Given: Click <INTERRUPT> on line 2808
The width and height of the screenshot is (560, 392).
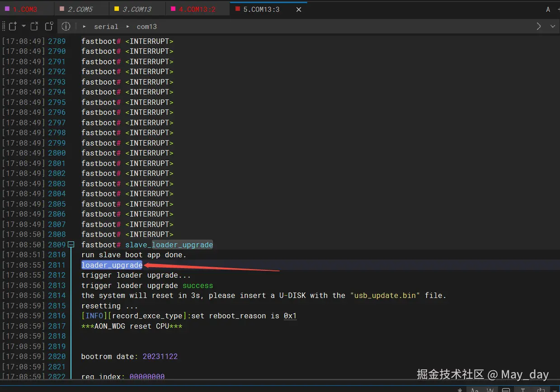Looking at the screenshot, I should coord(149,234).
